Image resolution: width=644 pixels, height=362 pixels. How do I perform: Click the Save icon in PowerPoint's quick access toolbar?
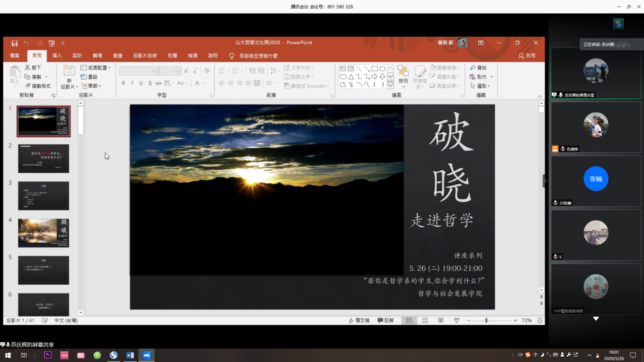(14, 43)
